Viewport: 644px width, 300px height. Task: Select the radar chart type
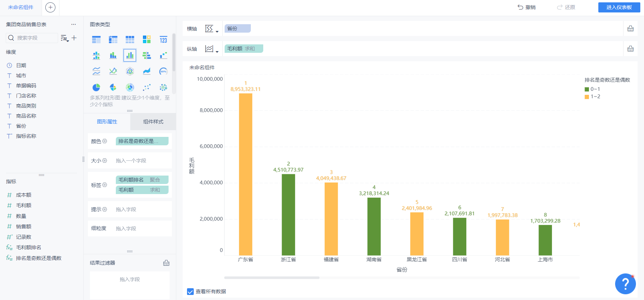[130, 71]
